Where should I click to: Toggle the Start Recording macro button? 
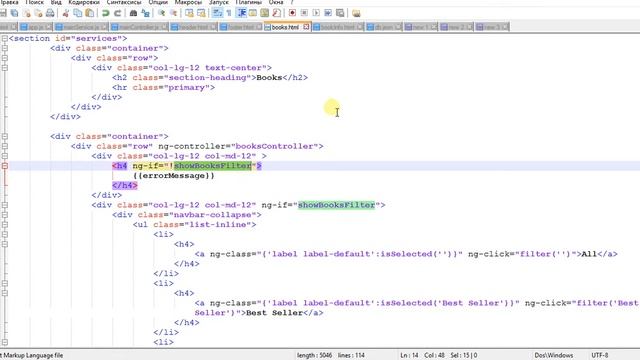[292, 13]
